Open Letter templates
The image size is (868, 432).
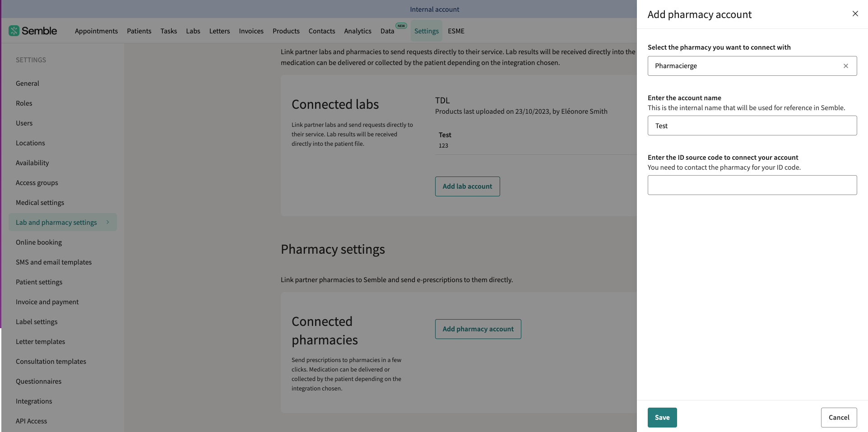coord(40,341)
